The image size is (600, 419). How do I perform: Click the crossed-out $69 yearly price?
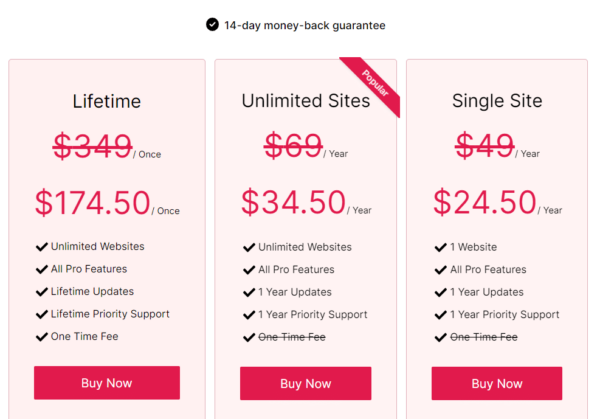point(293,145)
